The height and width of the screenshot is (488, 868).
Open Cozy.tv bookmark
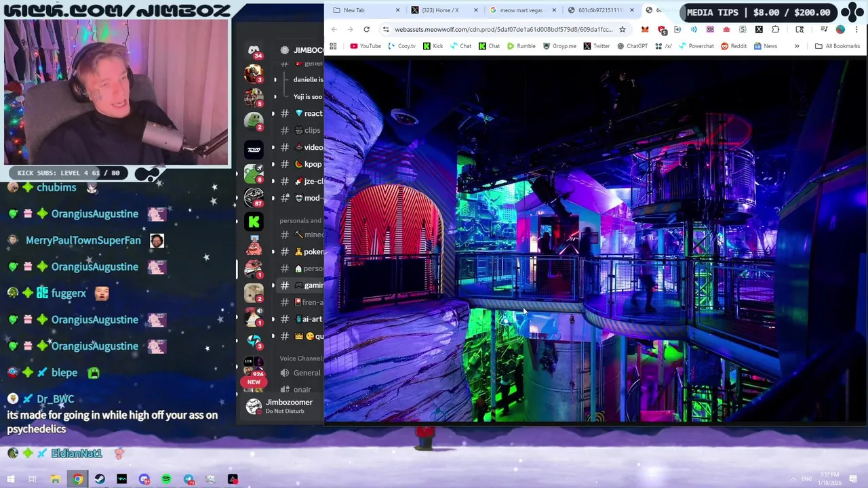(402, 46)
